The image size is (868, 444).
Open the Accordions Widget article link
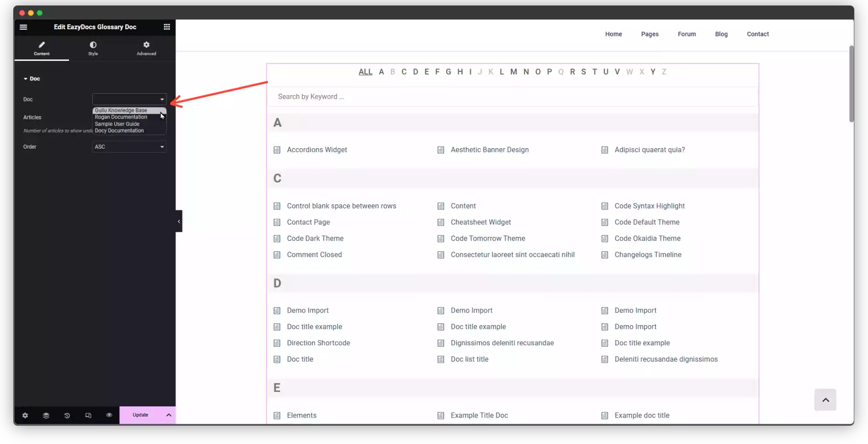point(316,150)
